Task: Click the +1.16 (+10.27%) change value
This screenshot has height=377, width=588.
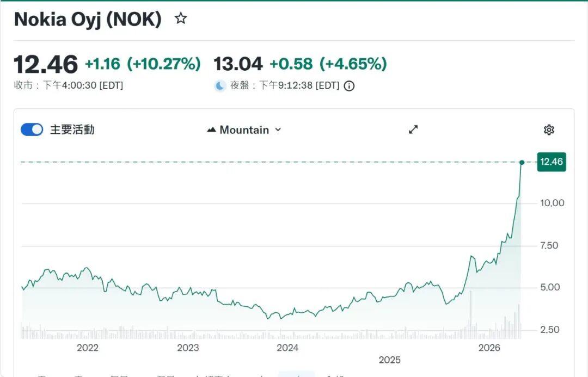Action: point(143,64)
